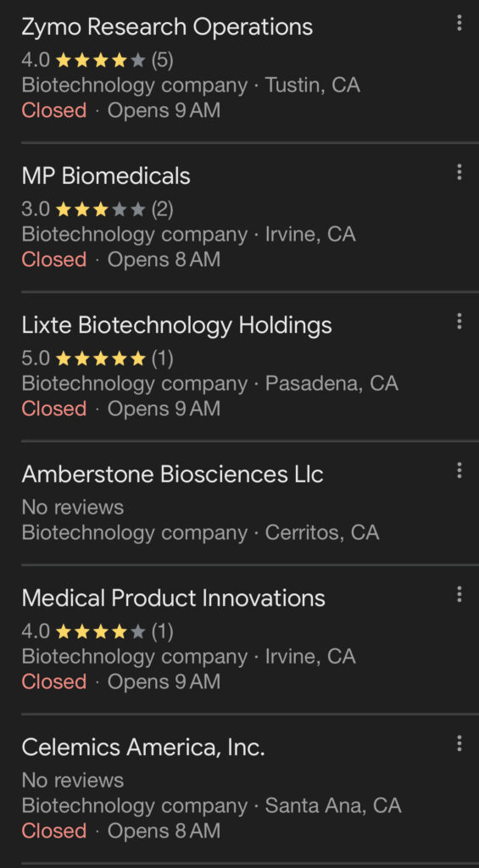Tap 'Opens 8 AM' hours for MP Biomedicals

click(x=164, y=259)
